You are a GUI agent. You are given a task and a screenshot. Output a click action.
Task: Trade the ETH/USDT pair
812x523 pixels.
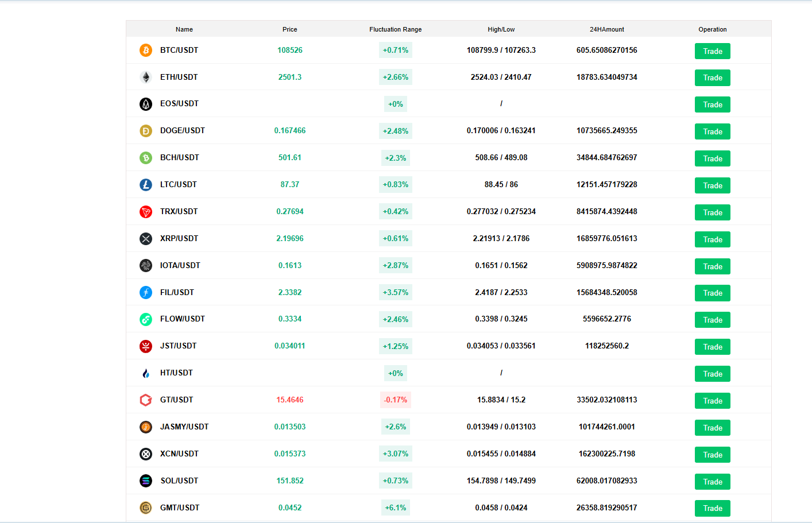point(713,78)
